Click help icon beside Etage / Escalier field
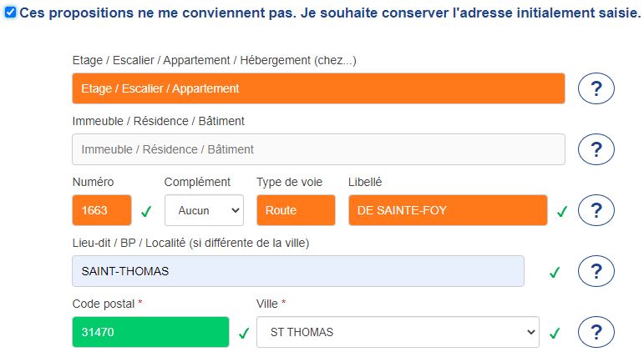Image resolution: width=644 pixels, height=352 pixels. [596, 88]
